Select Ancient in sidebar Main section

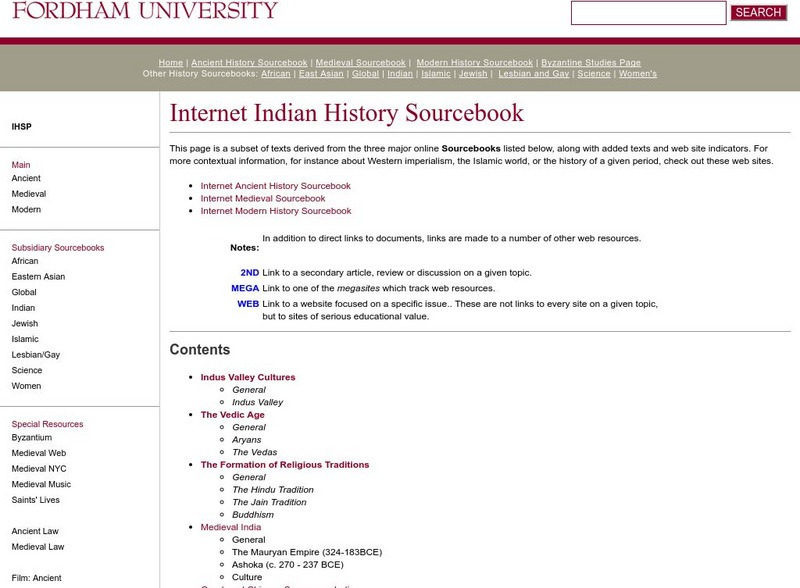[x=26, y=178]
